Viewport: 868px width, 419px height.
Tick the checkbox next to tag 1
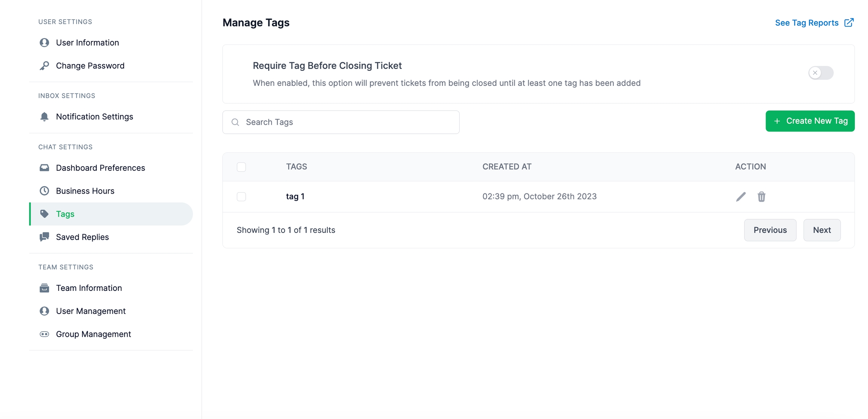[x=241, y=197]
